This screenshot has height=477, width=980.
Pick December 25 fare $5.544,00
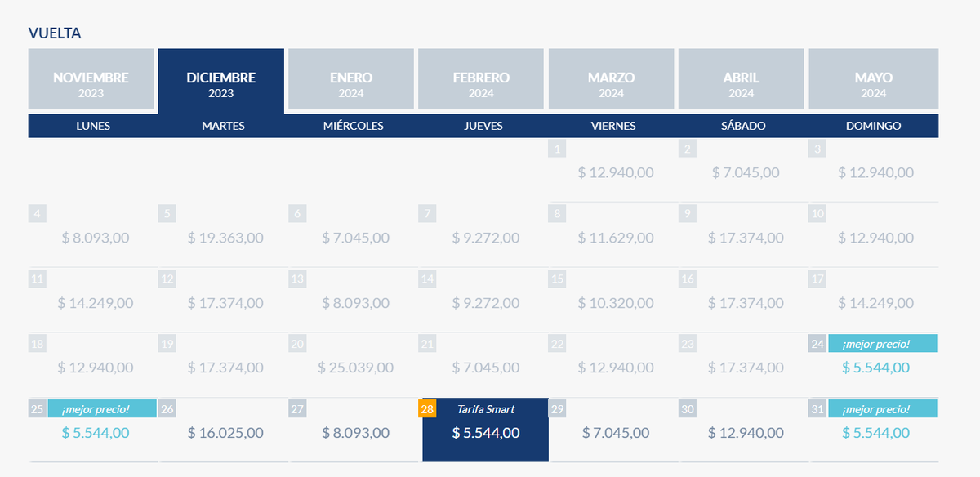(95, 432)
